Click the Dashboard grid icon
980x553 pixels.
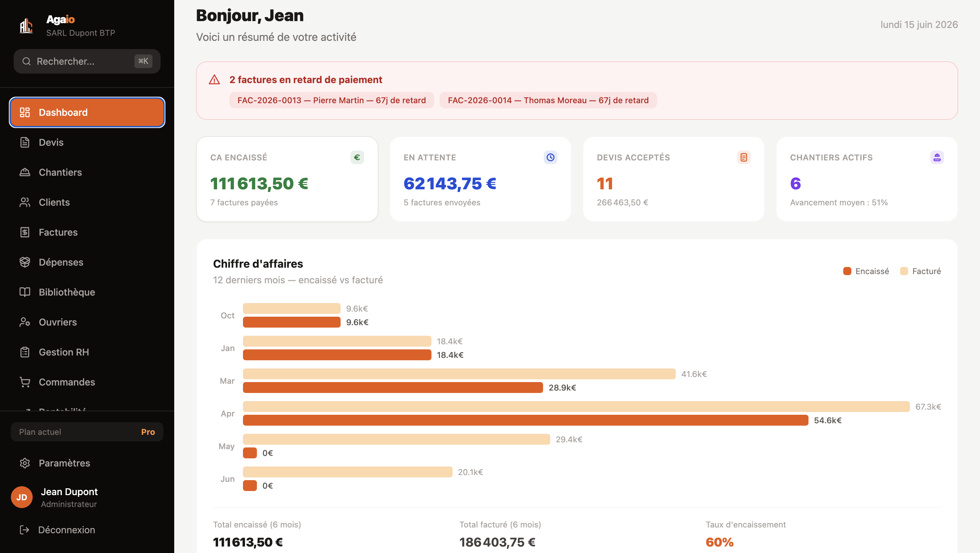[x=25, y=112]
